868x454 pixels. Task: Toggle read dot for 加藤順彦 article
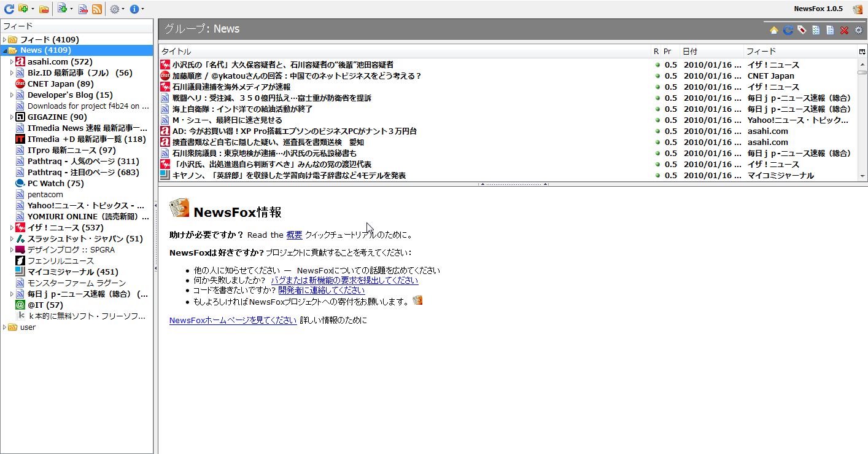coord(657,76)
